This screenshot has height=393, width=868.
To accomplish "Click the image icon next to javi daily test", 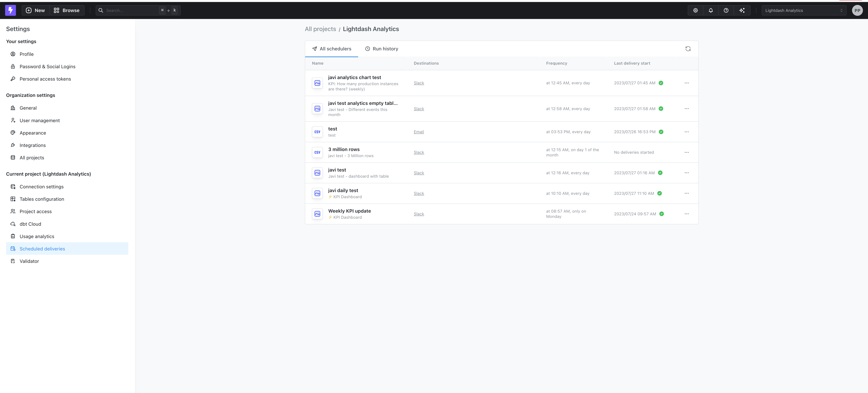I will [317, 193].
